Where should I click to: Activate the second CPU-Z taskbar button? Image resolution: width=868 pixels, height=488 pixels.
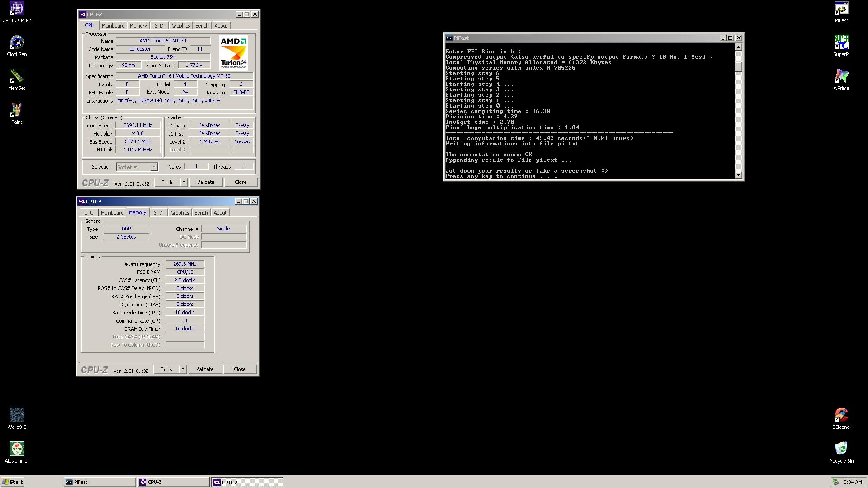[x=247, y=482]
